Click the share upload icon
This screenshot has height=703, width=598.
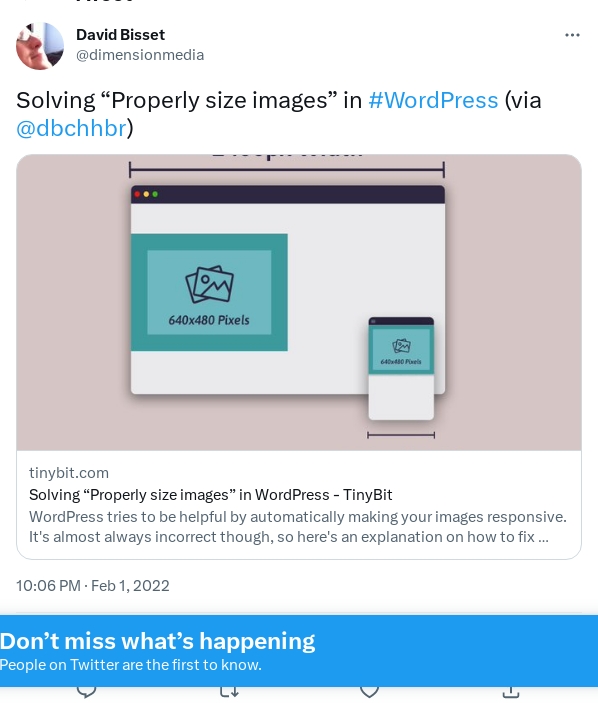click(x=511, y=693)
